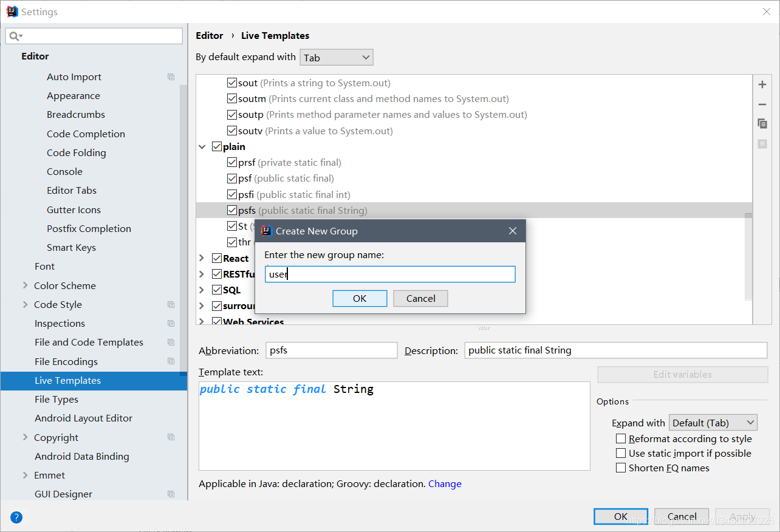
Task: Open Auto Import settings page
Action: tap(74, 77)
